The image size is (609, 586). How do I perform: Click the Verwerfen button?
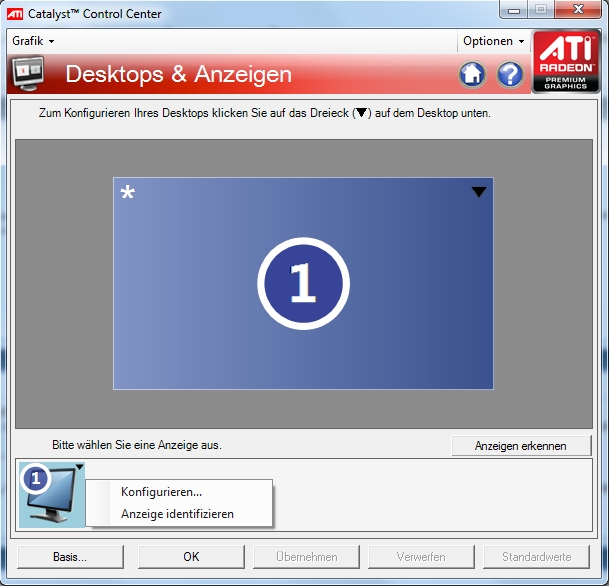pyautogui.click(x=421, y=557)
